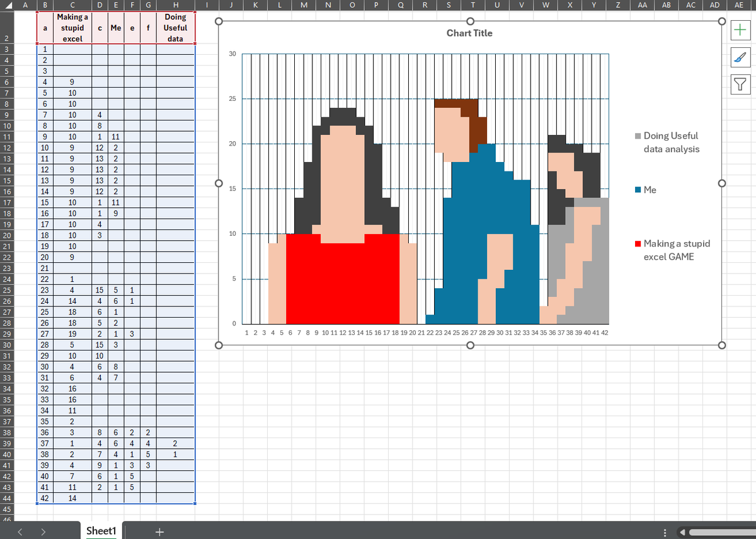Viewport: 756px width, 539px height.
Task: Click the chart top-left resize handle
Action: coord(218,21)
